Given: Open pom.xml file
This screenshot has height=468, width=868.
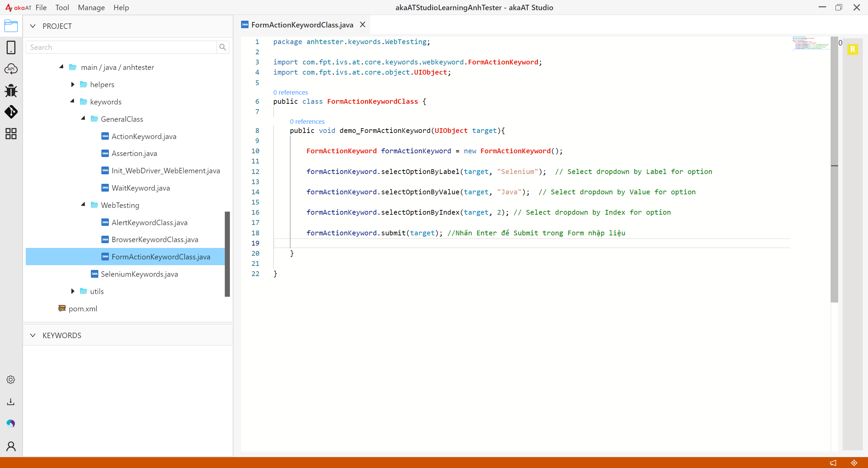Looking at the screenshot, I should [83, 309].
